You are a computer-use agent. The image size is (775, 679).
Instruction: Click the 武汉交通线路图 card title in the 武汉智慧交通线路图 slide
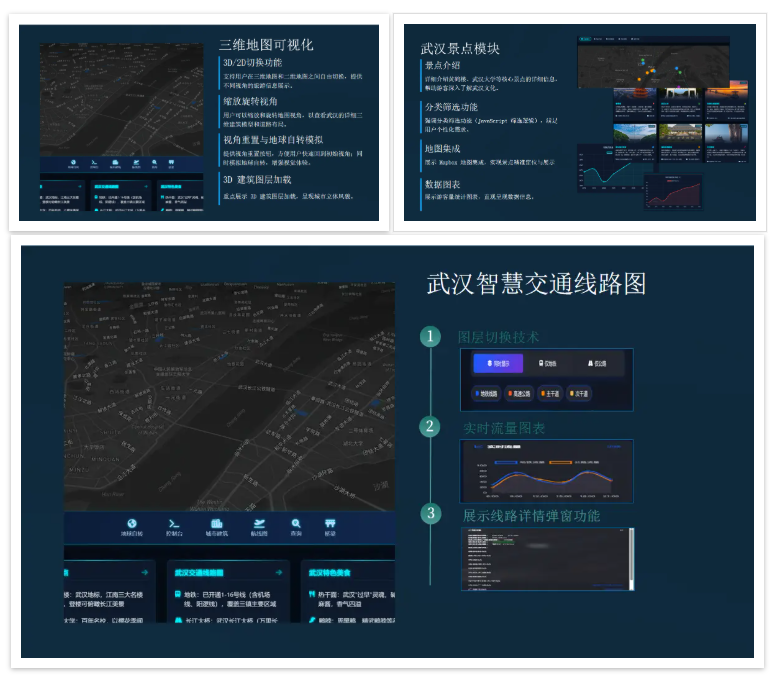pyautogui.click(x=199, y=572)
